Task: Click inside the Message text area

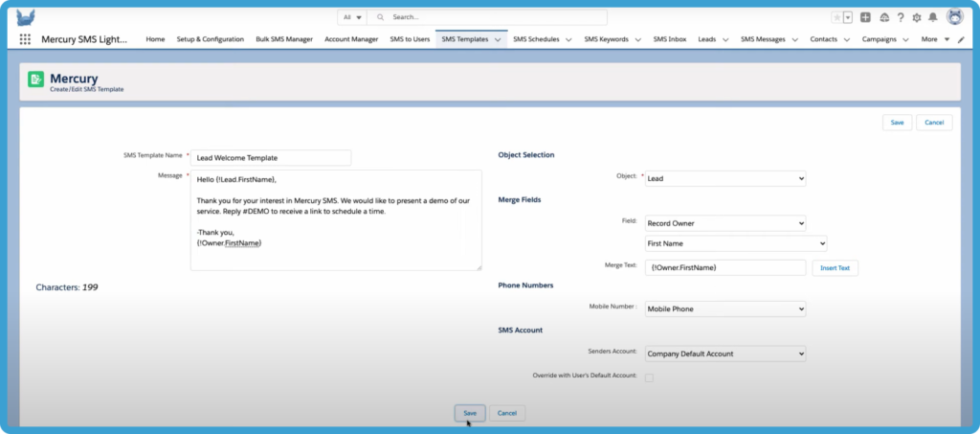Action: [x=336, y=220]
